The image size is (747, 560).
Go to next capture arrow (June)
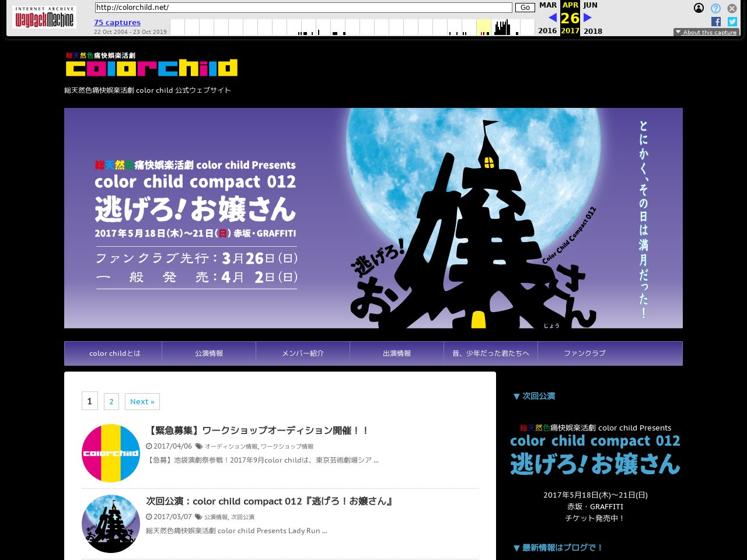tap(588, 17)
